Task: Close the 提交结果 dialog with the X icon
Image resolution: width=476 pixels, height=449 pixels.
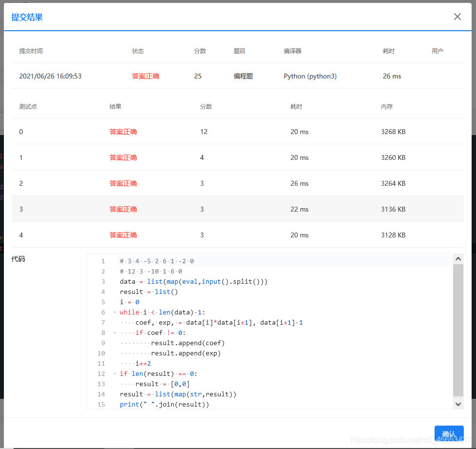Action: click(457, 17)
